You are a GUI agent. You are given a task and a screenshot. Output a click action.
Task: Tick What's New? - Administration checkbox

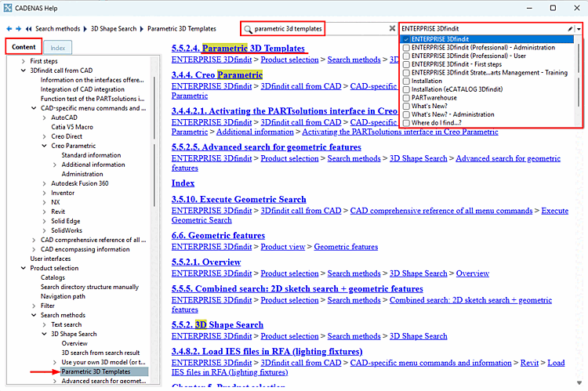pos(406,114)
